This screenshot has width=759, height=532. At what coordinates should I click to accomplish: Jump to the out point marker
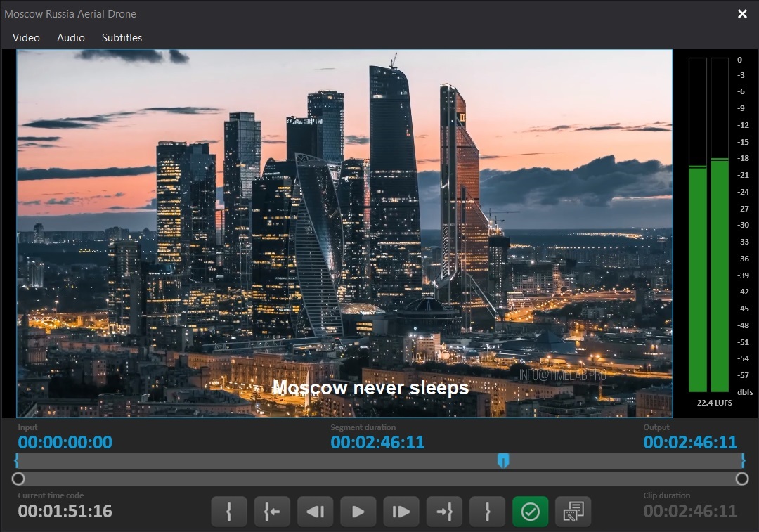444,511
